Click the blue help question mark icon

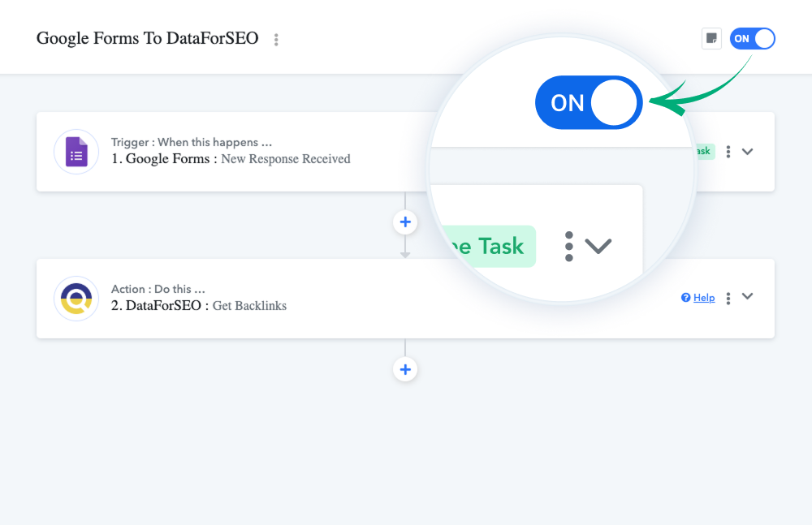[x=685, y=298]
